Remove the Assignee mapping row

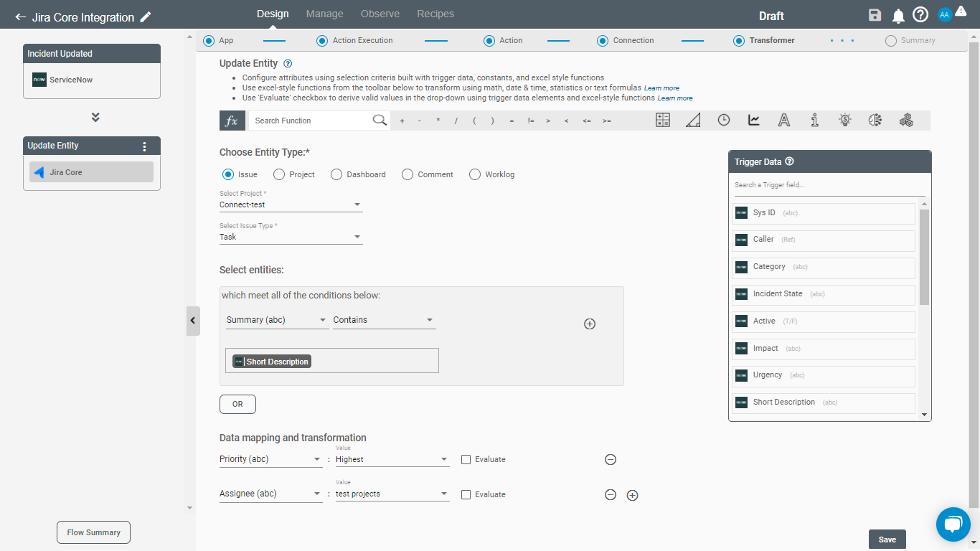[611, 495]
